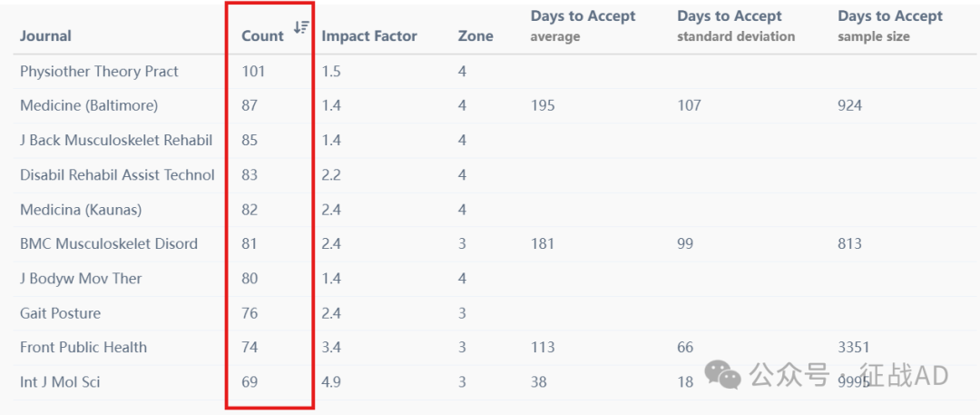The image size is (980, 415).
Task: Click the Journal column header
Action: point(45,36)
